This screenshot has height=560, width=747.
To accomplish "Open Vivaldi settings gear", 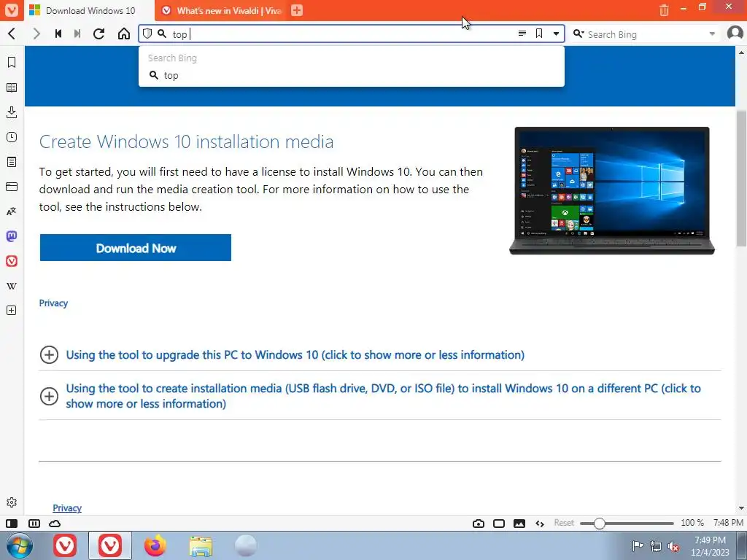I will [12, 502].
